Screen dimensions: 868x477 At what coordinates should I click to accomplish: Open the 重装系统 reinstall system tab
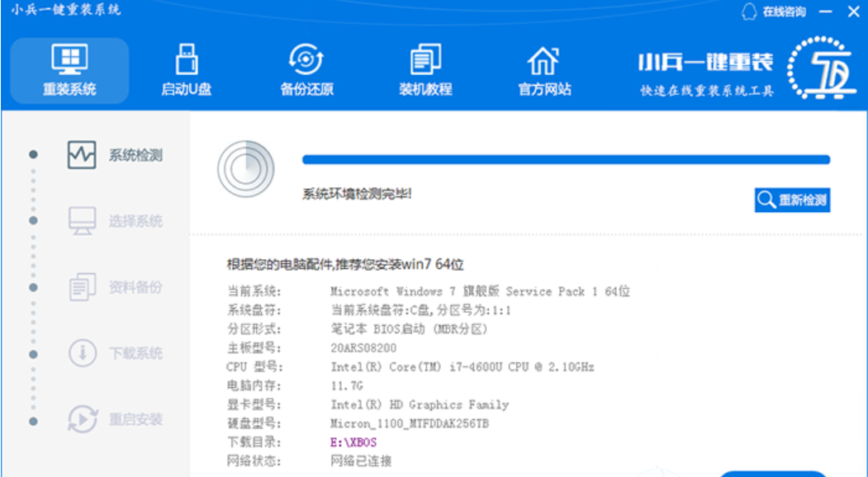(69, 71)
